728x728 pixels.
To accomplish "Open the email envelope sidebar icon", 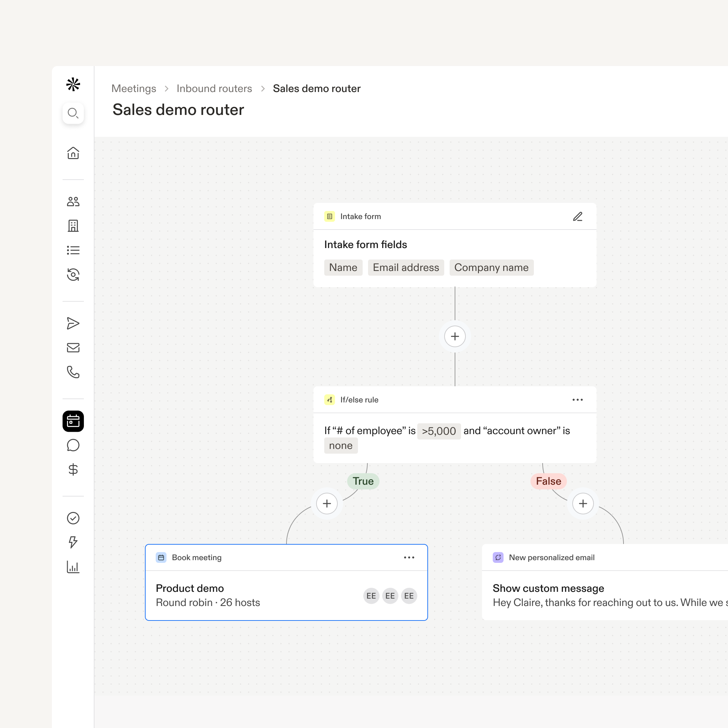I will pyautogui.click(x=73, y=347).
